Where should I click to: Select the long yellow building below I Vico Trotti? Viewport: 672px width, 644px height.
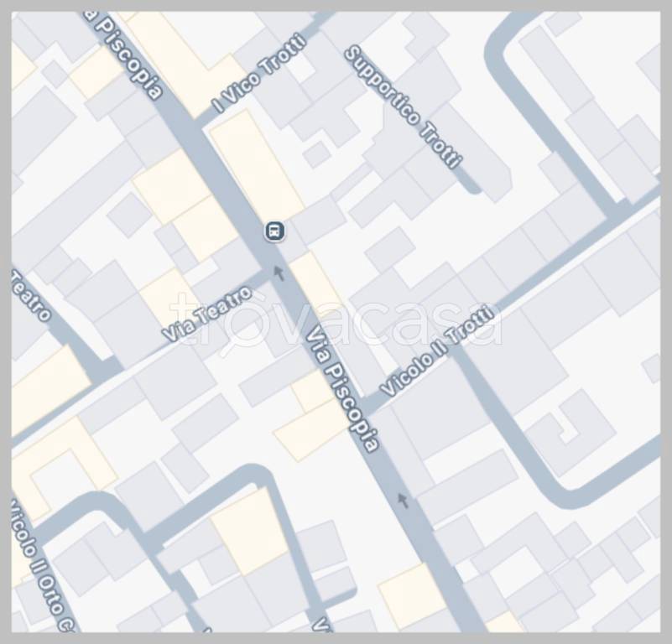pyautogui.click(x=256, y=165)
